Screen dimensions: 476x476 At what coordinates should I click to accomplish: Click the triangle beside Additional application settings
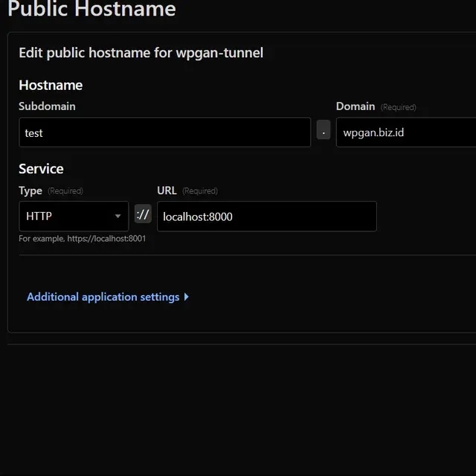coord(186,297)
